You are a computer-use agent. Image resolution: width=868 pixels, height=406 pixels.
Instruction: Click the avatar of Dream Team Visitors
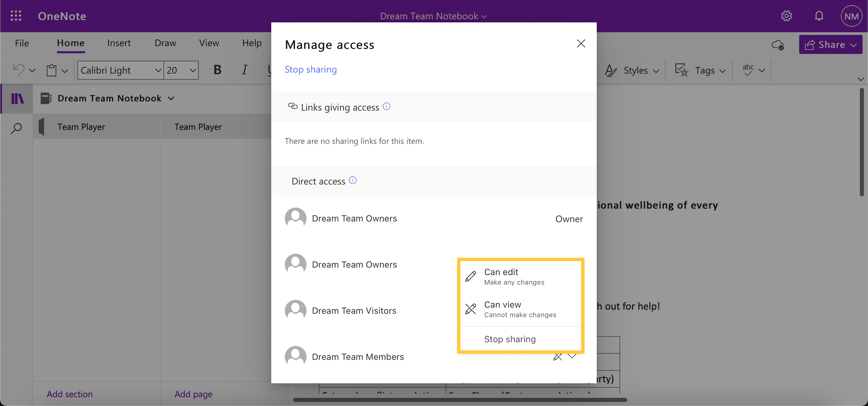click(296, 310)
